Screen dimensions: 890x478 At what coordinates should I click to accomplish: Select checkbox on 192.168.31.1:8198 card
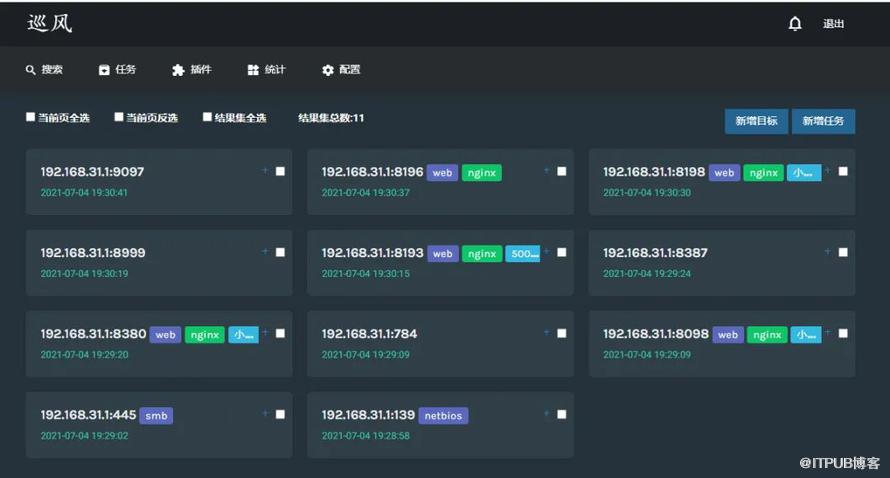[843, 171]
